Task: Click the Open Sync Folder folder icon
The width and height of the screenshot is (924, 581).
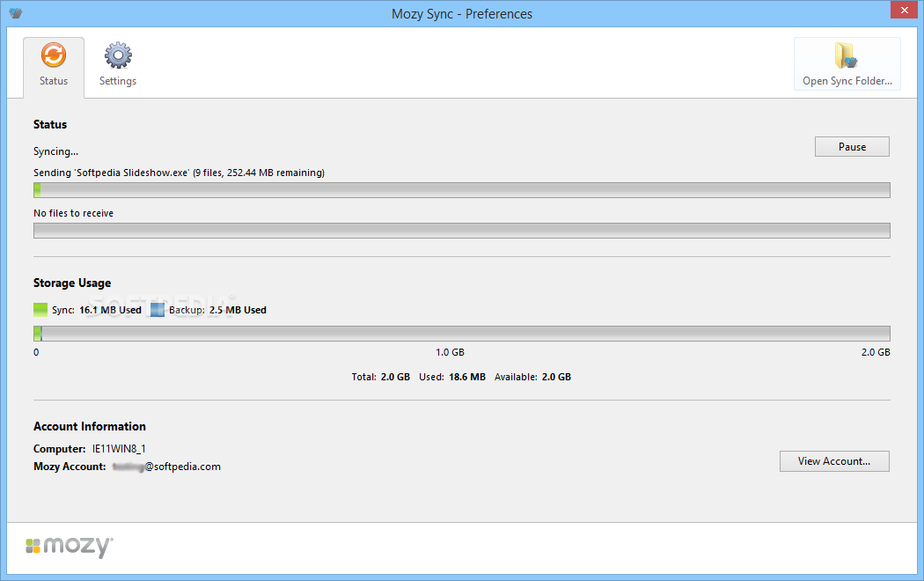Action: [x=847, y=55]
